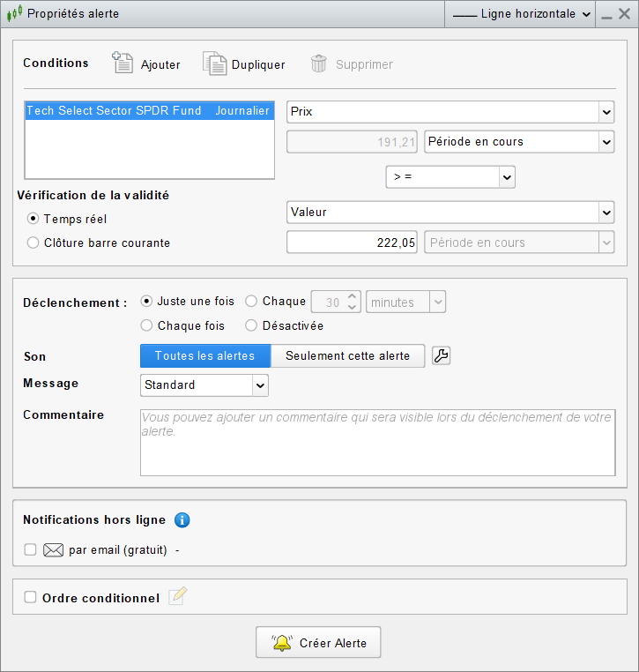This screenshot has width=639, height=672.
Task: Select Clôture barre courante option
Action: tap(33, 243)
